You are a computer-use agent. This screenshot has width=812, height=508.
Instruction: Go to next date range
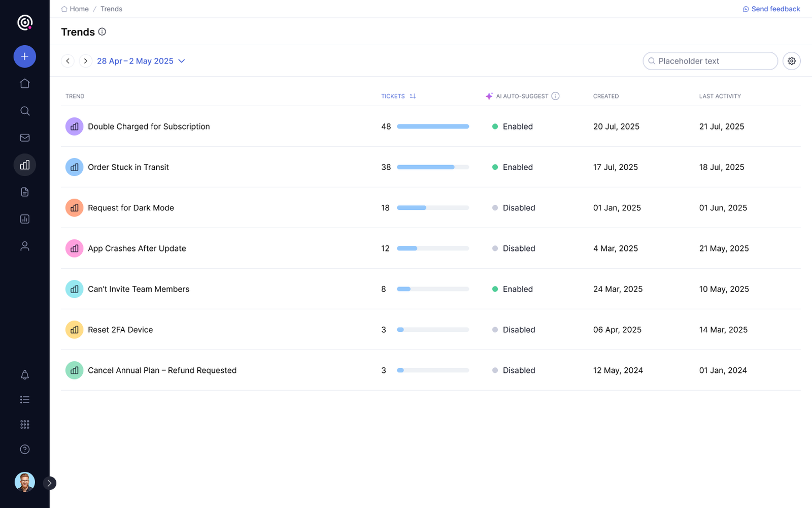coord(85,61)
